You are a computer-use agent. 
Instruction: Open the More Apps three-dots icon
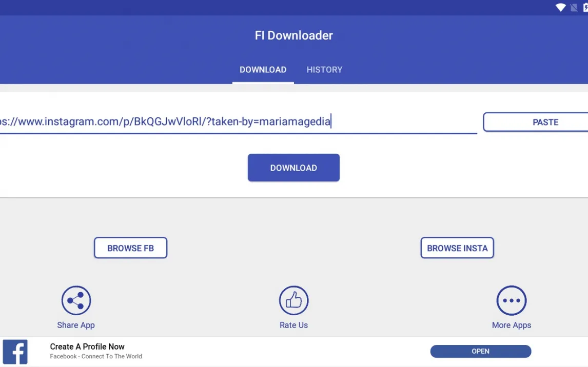coord(511,300)
